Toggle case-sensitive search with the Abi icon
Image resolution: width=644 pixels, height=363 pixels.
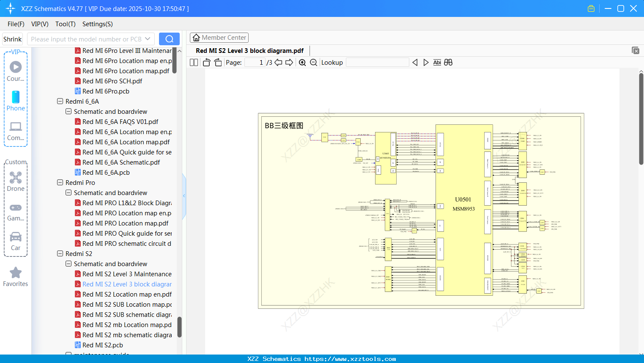click(x=437, y=62)
